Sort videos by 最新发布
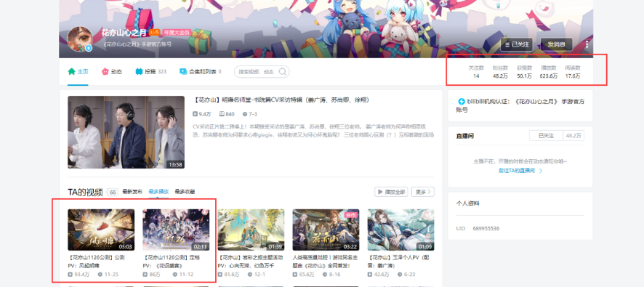Image resolution: width=644 pixels, height=287 pixels. click(x=132, y=192)
